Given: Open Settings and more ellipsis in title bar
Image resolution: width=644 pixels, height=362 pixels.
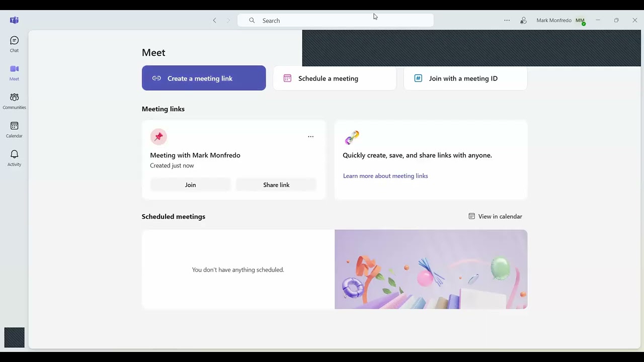Looking at the screenshot, I should [507, 21].
